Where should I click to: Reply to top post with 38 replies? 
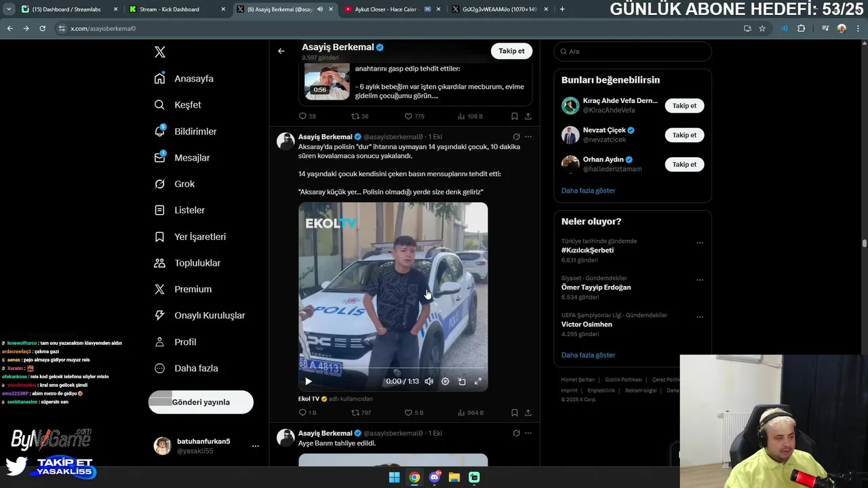tap(307, 117)
